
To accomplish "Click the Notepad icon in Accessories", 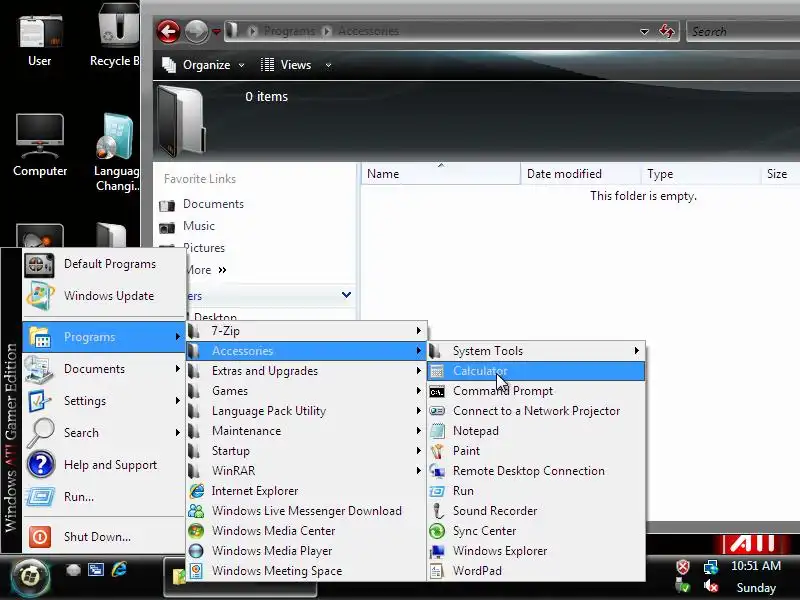I will (x=437, y=431).
